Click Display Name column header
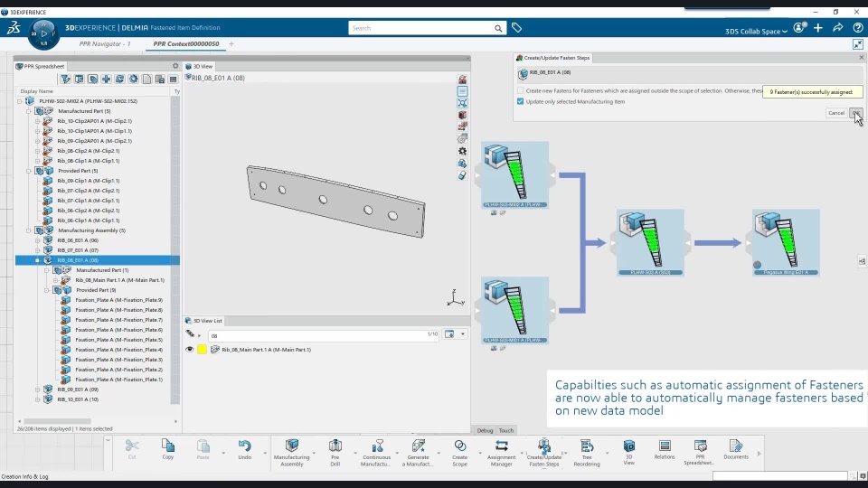Image resolution: width=868 pixels, height=488 pixels. click(36, 91)
